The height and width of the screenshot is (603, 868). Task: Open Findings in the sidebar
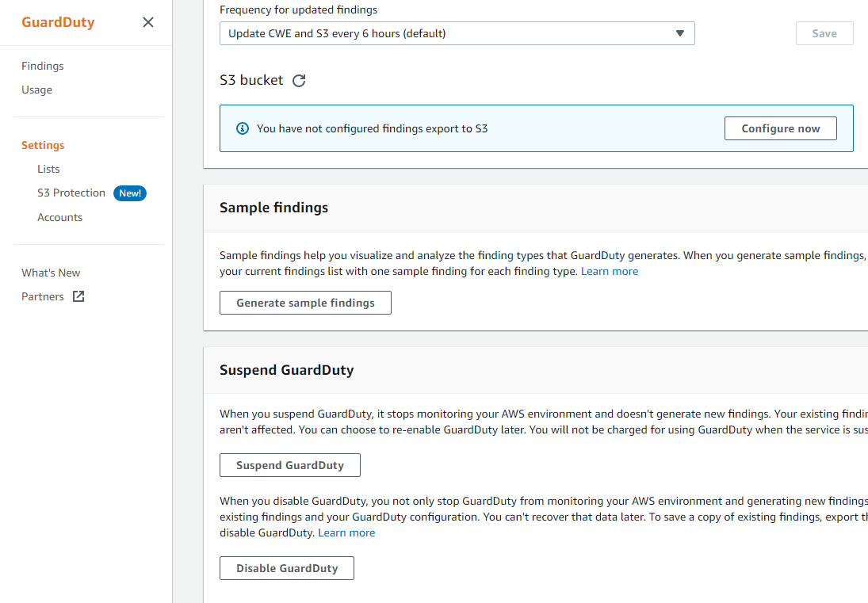43,66
